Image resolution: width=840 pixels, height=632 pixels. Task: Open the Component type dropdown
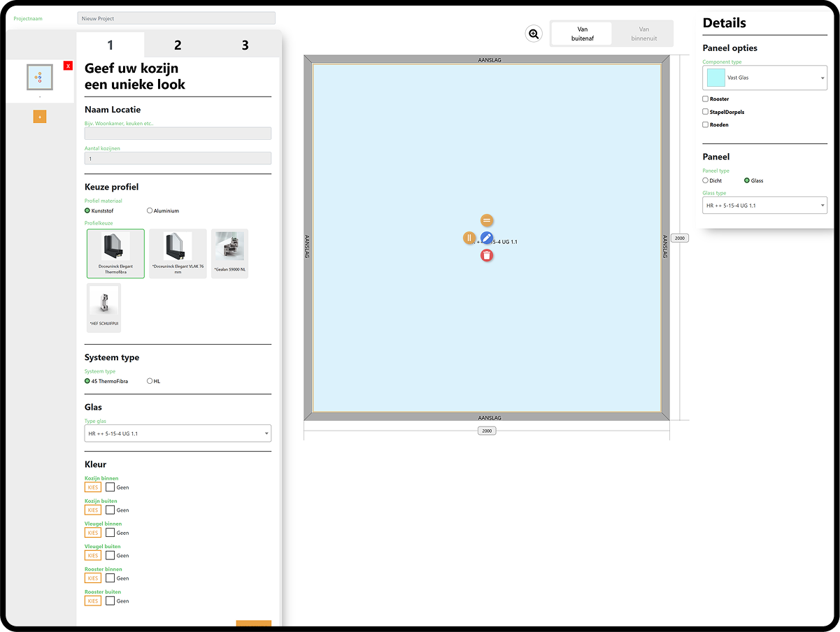[x=764, y=78]
